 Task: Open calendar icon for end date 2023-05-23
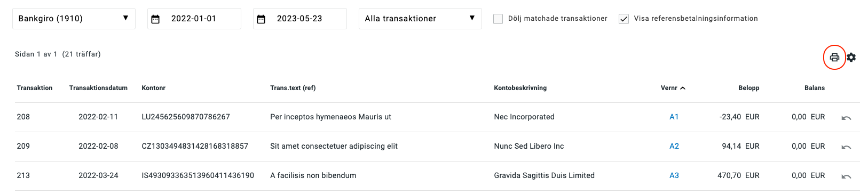click(x=261, y=19)
